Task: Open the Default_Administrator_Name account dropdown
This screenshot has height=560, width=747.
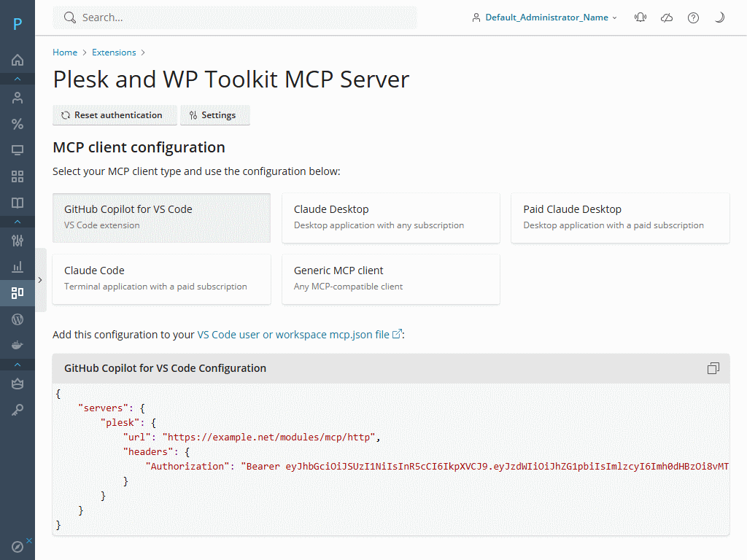Action: click(x=544, y=17)
